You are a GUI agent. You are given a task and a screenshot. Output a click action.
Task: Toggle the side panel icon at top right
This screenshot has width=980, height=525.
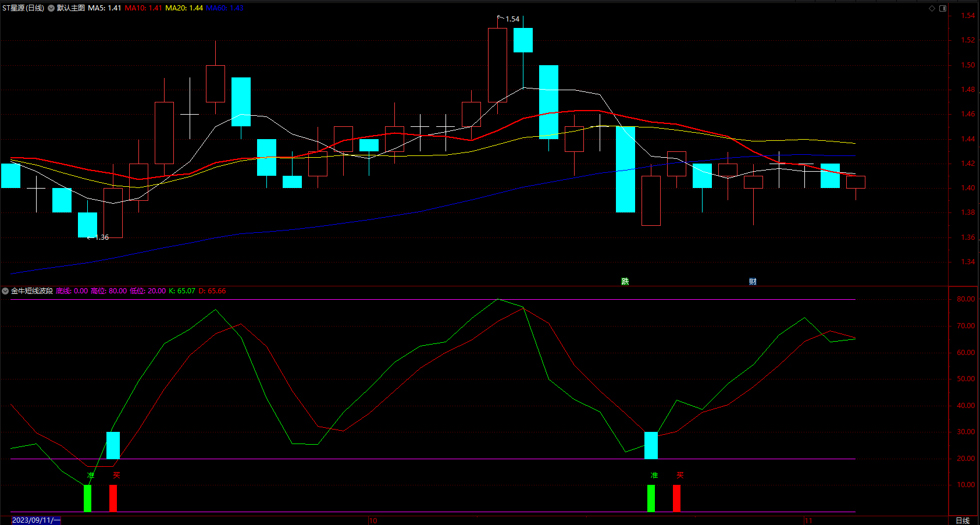point(943,8)
